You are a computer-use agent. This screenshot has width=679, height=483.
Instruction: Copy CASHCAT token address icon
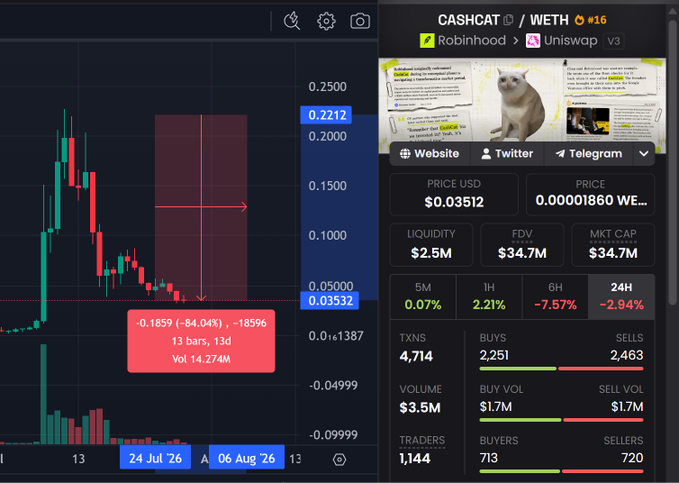click(509, 19)
